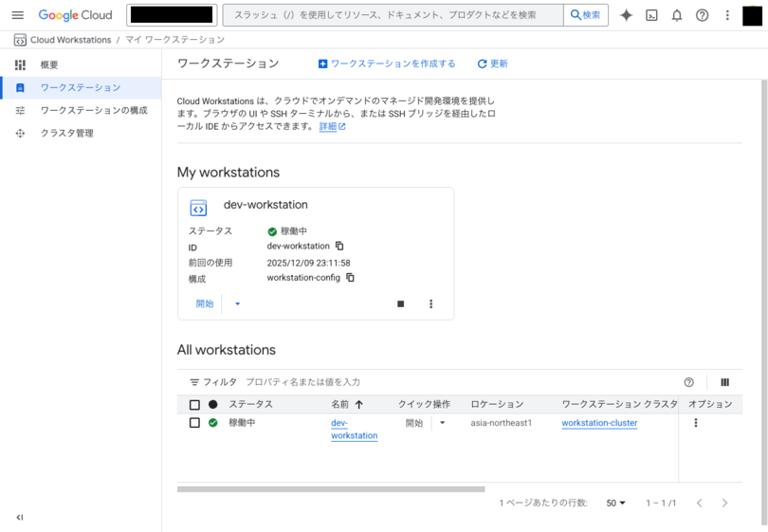
Task: Open the account avatar in header
Action: coord(752,16)
